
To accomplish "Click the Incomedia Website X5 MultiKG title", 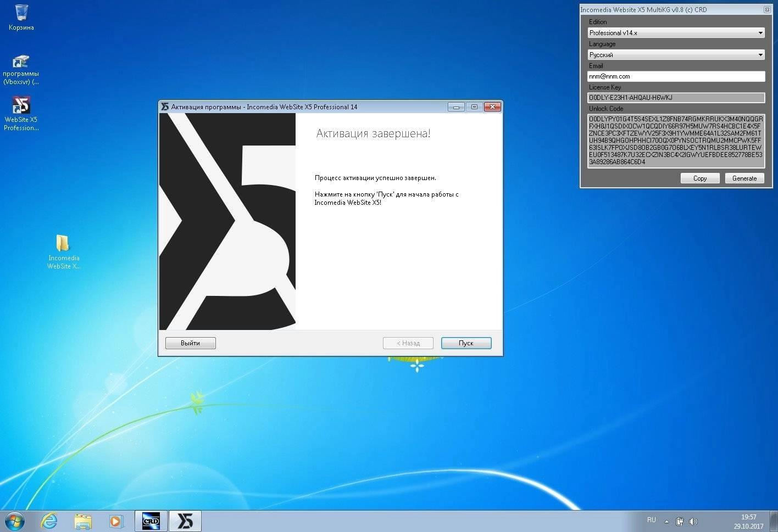I will pos(643,9).
